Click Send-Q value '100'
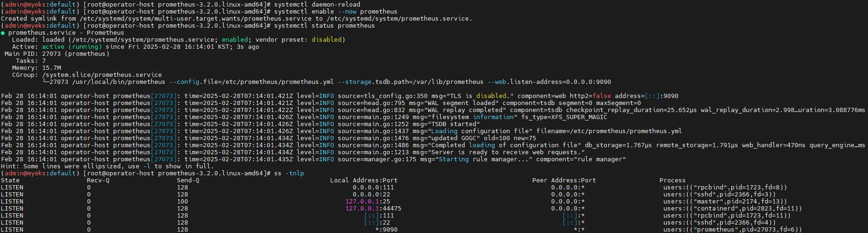 pyautogui.click(x=182, y=201)
